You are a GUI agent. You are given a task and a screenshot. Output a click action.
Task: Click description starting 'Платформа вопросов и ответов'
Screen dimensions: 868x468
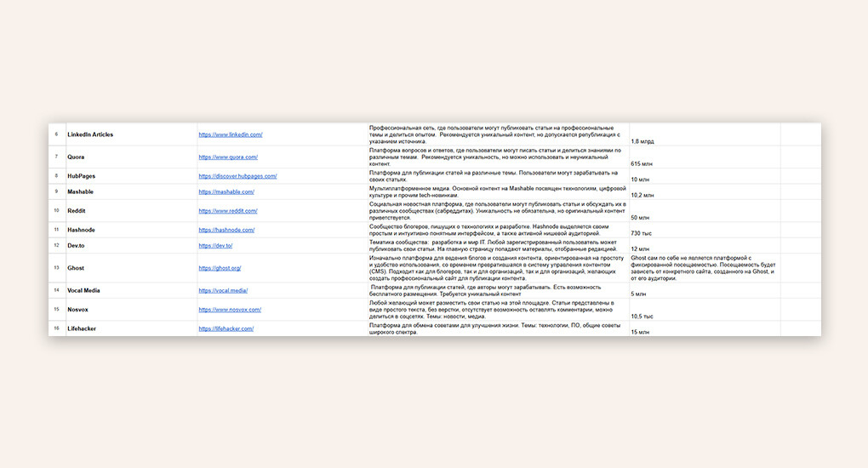tap(498, 157)
